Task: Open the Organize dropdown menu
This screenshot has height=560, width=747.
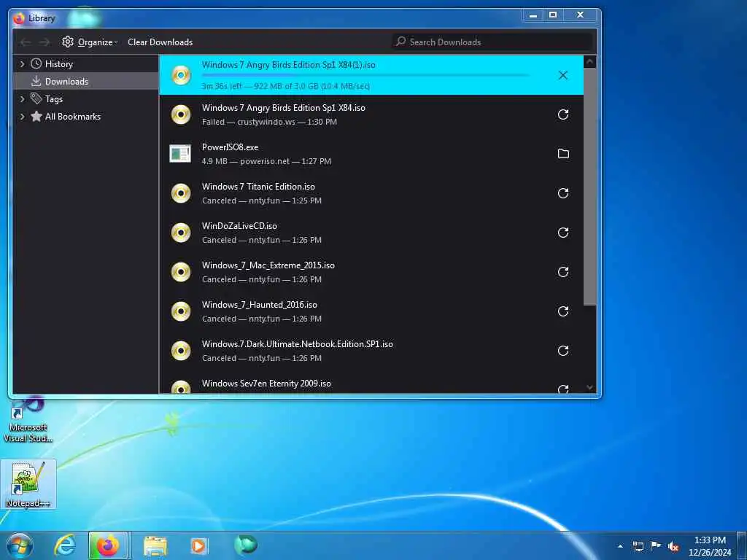Action: click(x=90, y=42)
